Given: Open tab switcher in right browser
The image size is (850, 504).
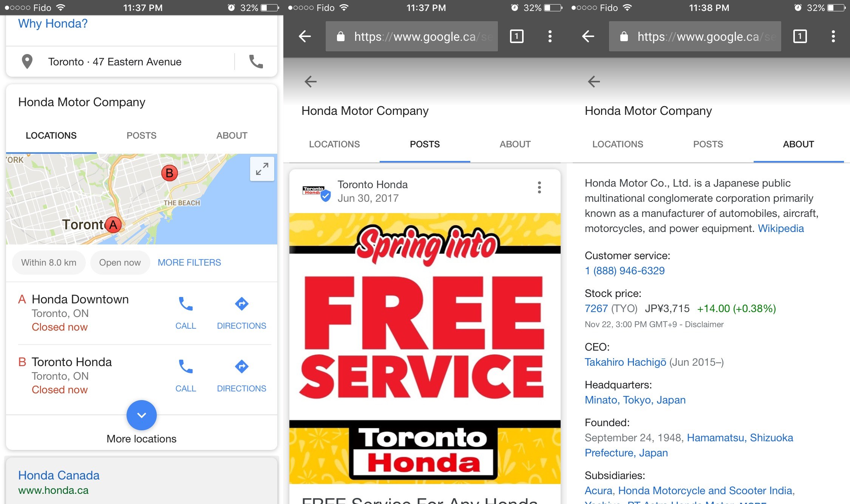Looking at the screenshot, I should pos(800,36).
